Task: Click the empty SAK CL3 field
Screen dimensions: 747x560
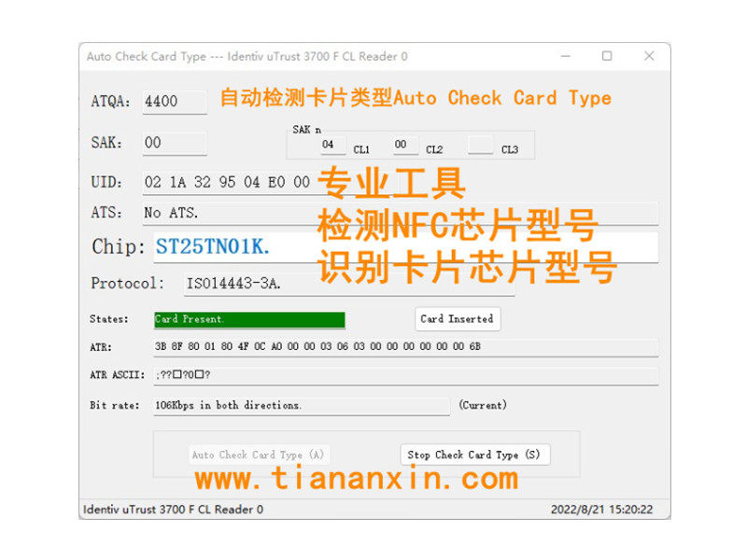Action: (x=480, y=145)
